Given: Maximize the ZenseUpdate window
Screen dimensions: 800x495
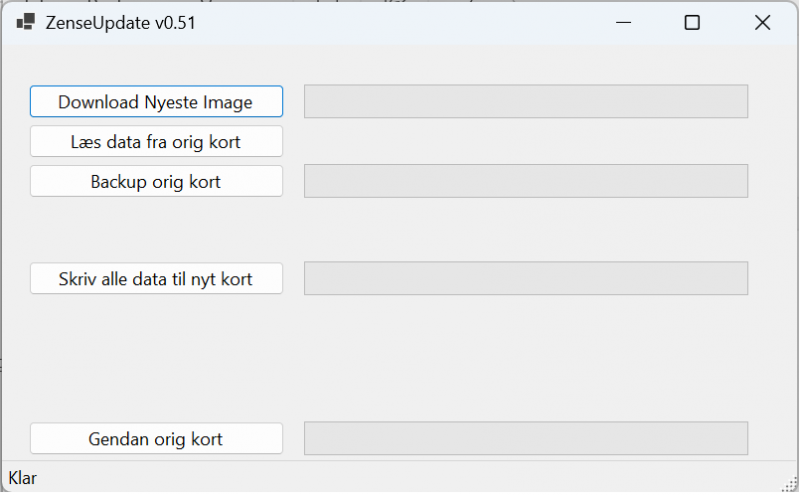Looking at the screenshot, I should tap(692, 22).
